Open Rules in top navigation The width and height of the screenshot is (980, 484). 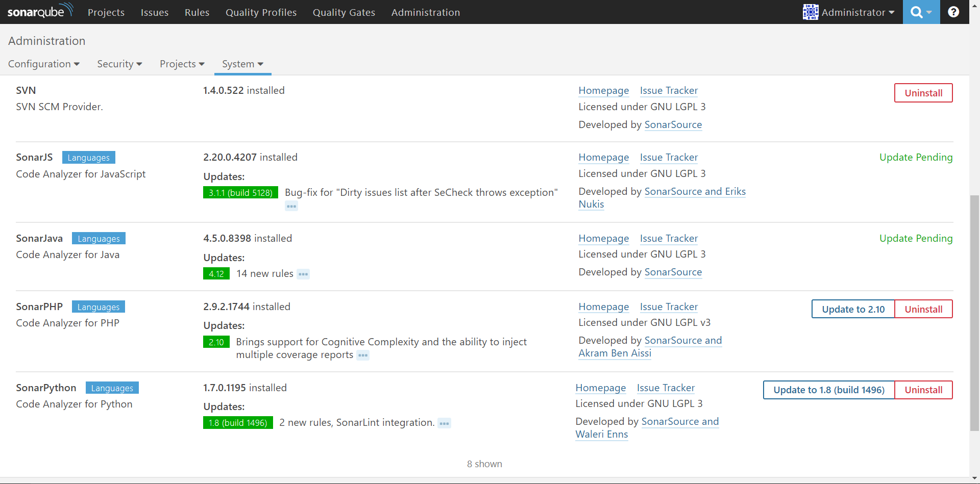tap(197, 12)
